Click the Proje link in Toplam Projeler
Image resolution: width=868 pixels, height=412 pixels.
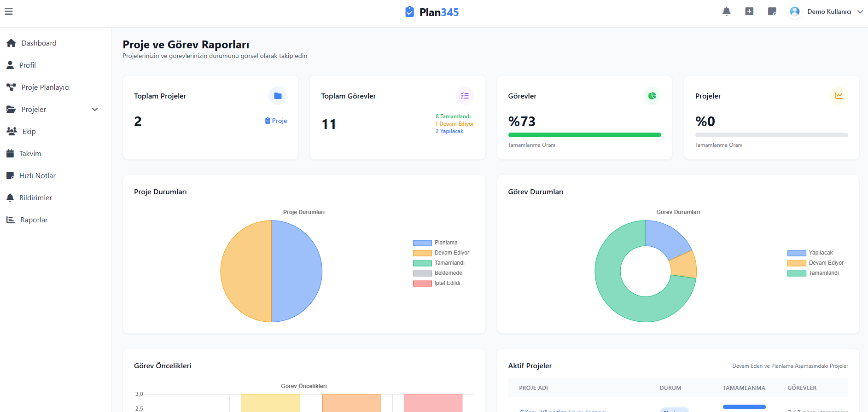[x=276, y=121]
